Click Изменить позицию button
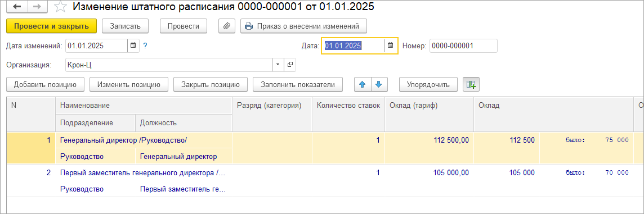Screen dimensions: 644x214 point(128,84)
